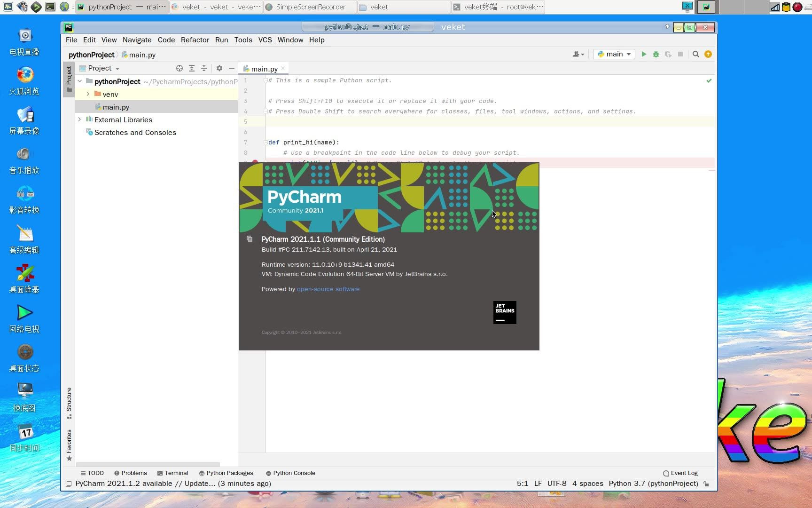
Task: Start debugging with the bug icon
Action: (x=656, y=54)
